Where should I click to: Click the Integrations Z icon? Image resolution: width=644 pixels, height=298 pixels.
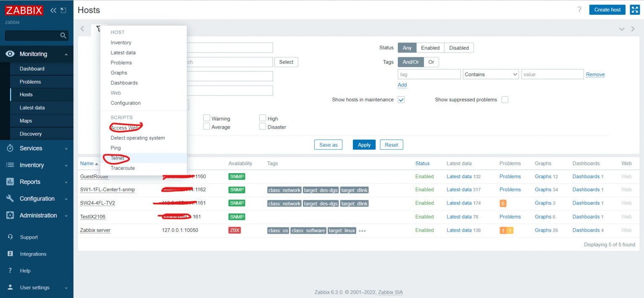(x=11, y=254)
